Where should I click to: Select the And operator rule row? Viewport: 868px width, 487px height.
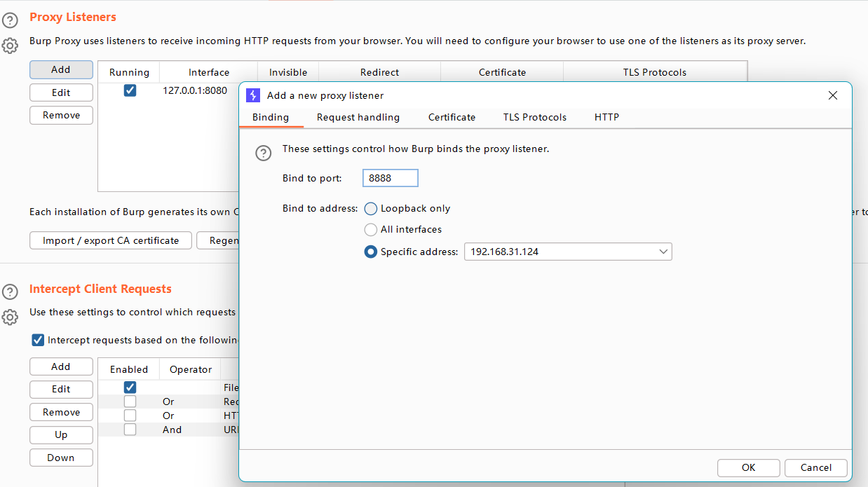[168, 430]
